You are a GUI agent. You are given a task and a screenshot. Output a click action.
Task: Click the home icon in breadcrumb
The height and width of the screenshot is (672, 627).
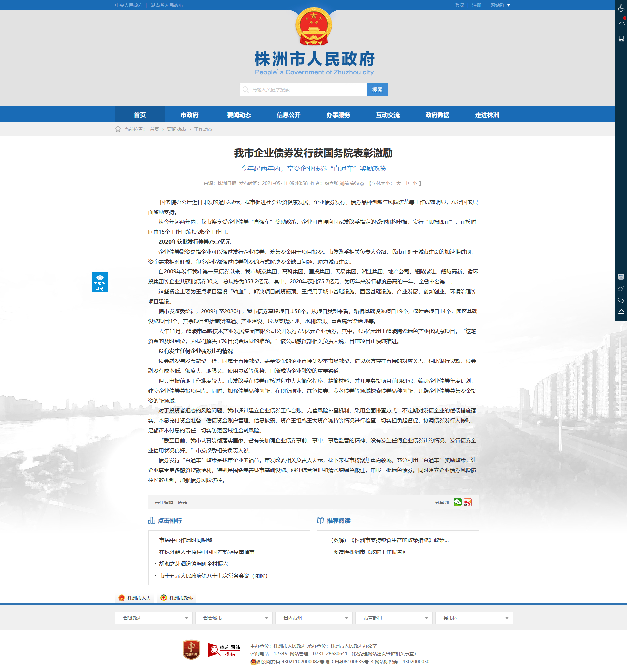tap(118, 129)
